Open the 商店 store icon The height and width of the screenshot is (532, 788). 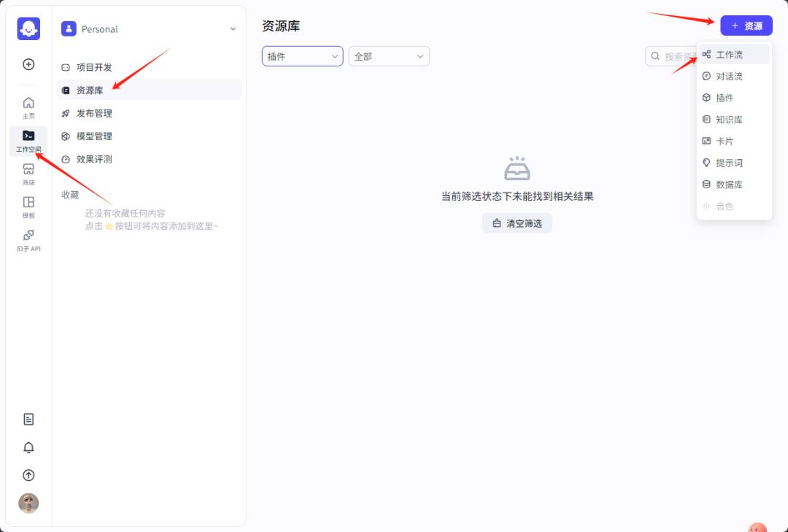(28, 172)
